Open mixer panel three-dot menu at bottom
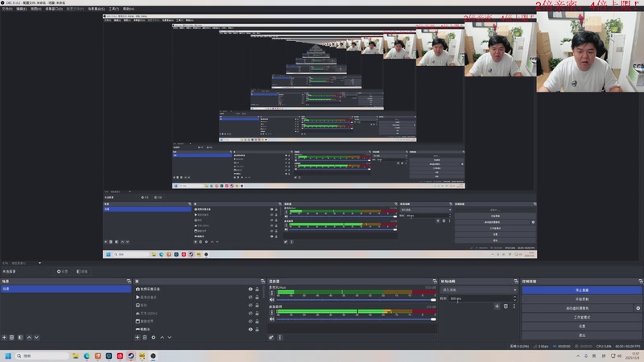Screen dimensions: 644x362 tap(279, 337)
